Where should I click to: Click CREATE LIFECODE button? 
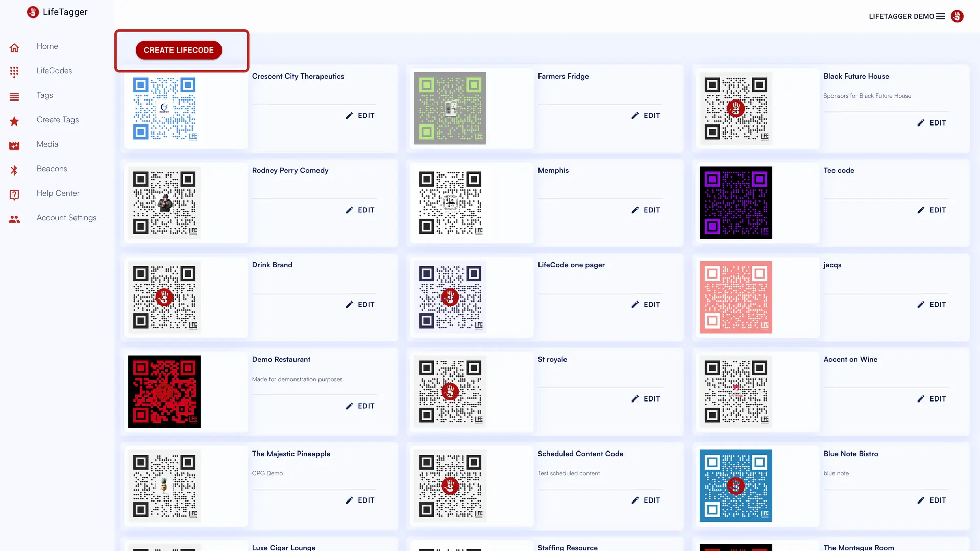click(178, 50)
